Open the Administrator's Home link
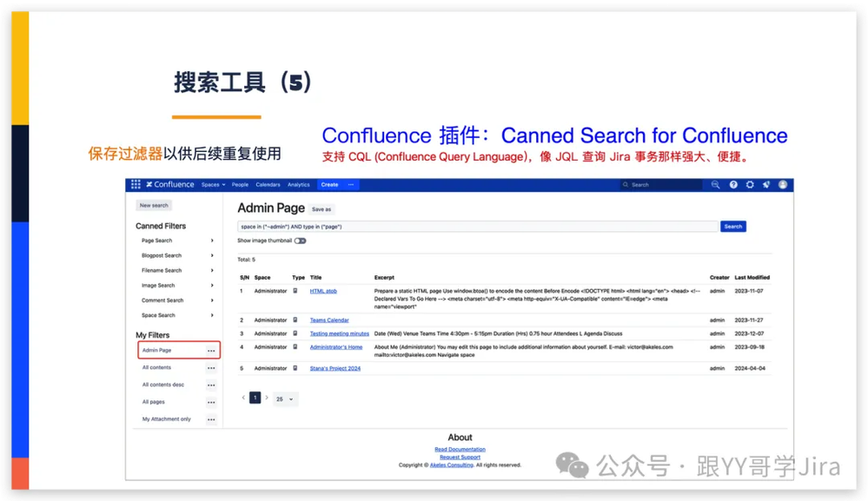The image size is (868, 501). pyautogui.click(x=336, y=347)
